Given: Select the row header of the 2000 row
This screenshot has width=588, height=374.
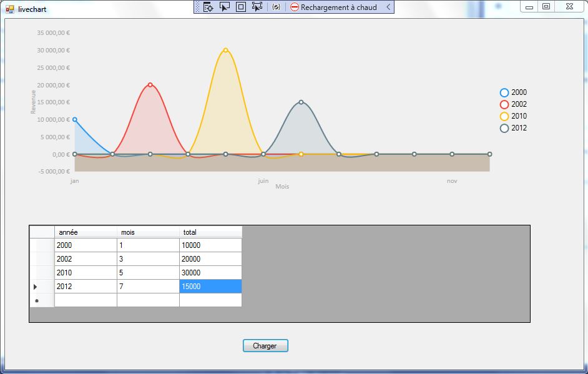Looking at the screenshot, I should [x=42, y=245].
